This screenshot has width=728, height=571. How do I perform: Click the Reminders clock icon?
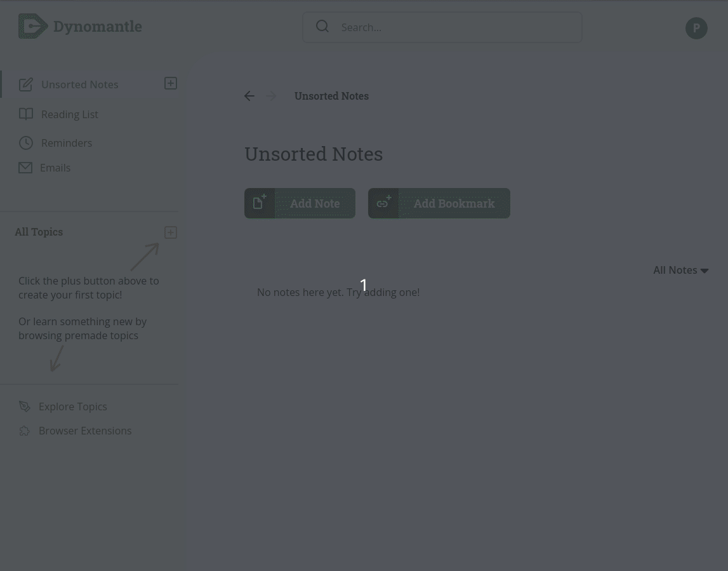[x=25, y=143]
